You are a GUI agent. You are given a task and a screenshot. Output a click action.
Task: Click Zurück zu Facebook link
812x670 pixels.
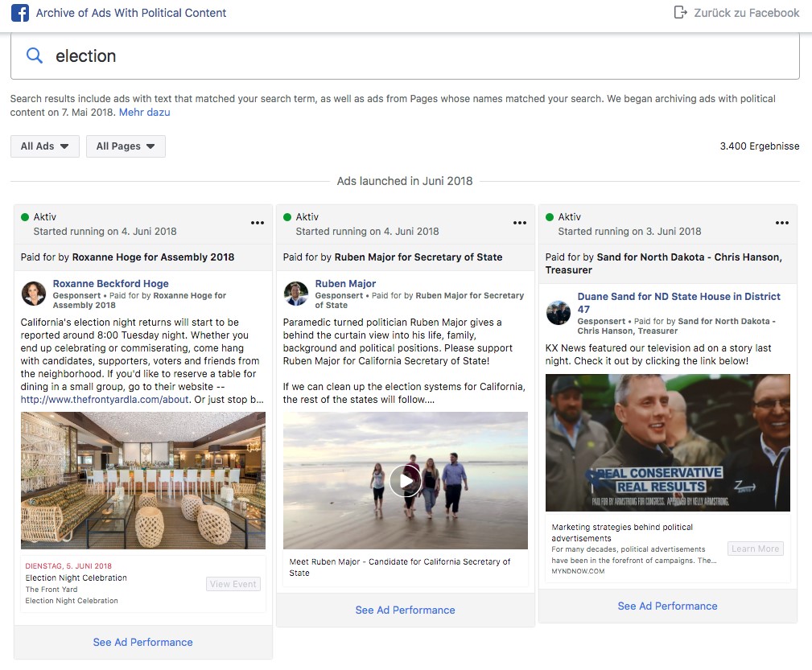pos(746,13)
